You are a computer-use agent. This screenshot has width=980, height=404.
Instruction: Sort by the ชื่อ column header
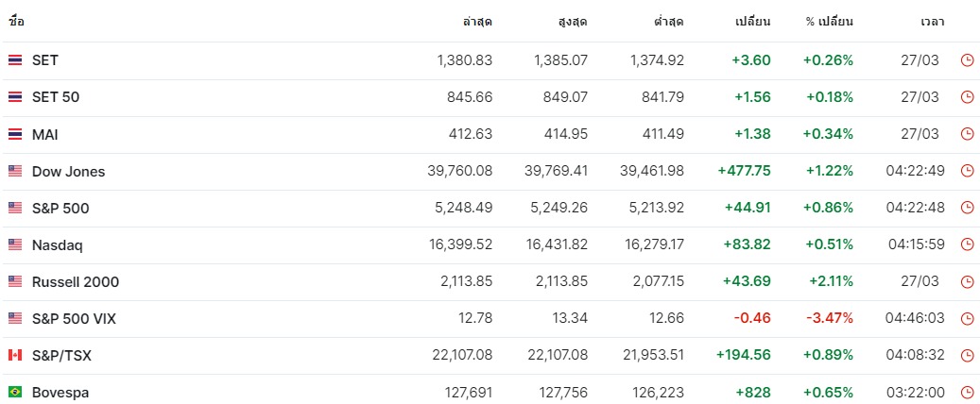tap(16, 22)
